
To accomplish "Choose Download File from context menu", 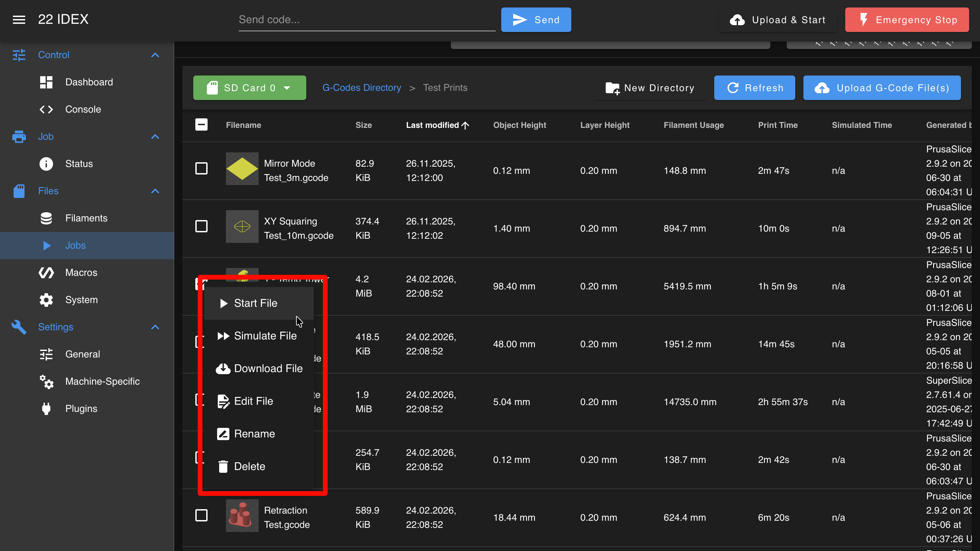I will click(259, 368).
